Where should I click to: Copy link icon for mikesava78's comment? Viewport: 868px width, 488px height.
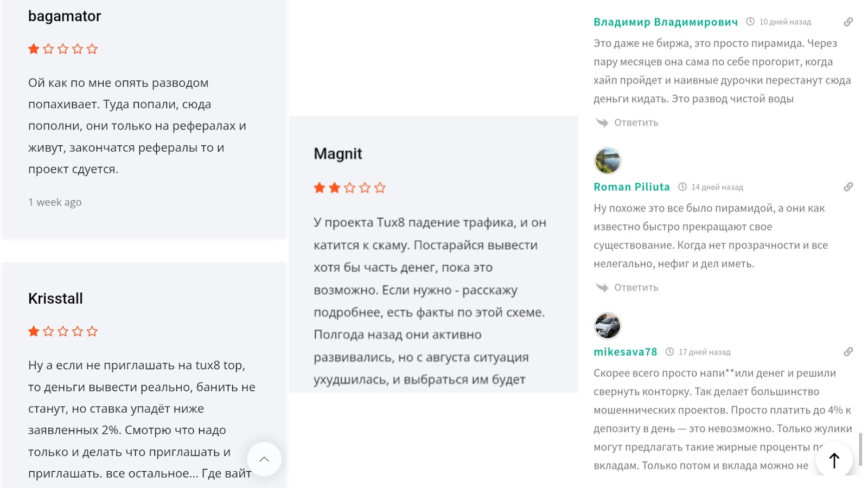[x=848, y=352]
